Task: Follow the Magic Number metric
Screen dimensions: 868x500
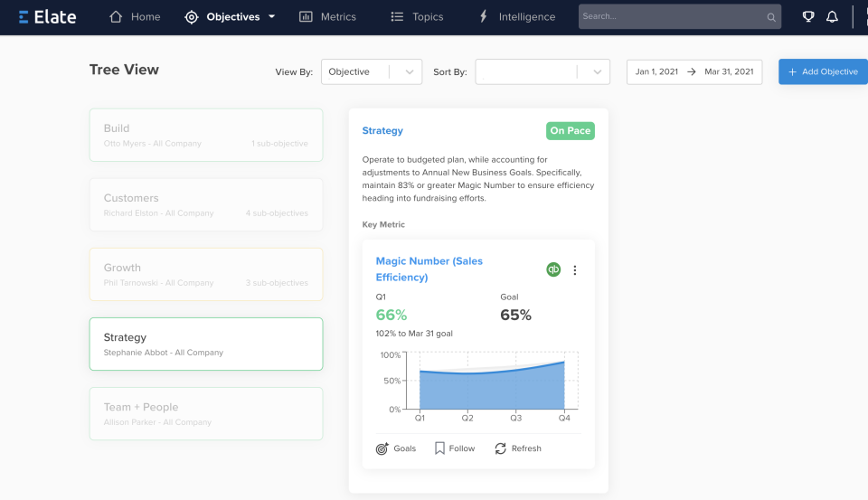Action: (455, 448)
